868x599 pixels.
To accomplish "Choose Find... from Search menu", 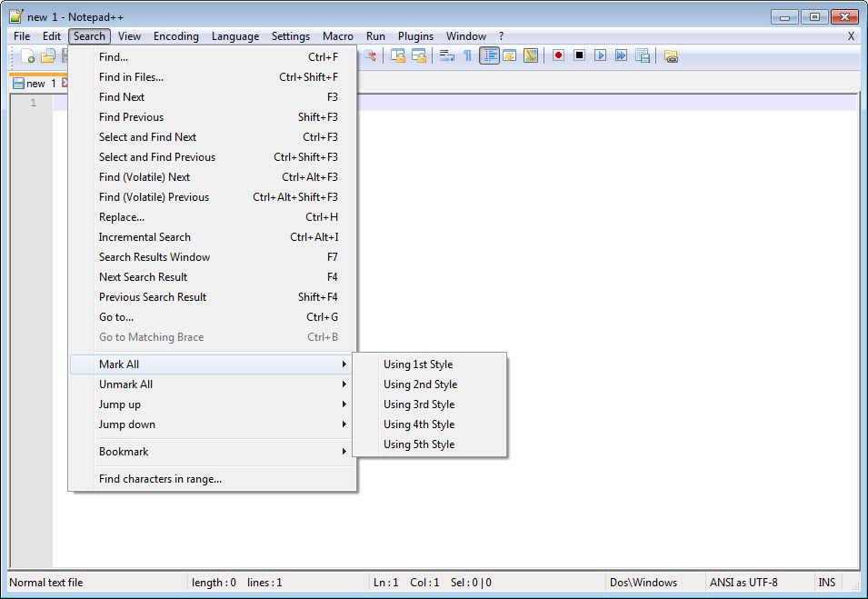I will tap(213, 57).
